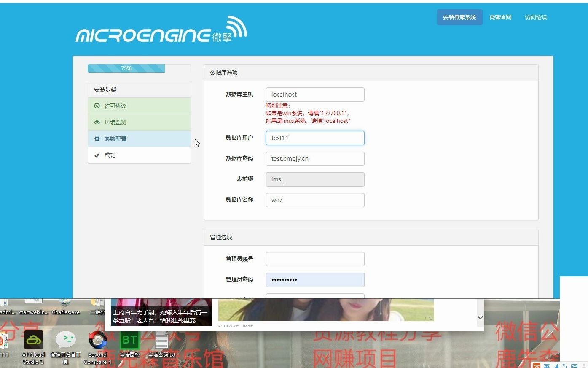
Task: Click the startweixin desktop shortcut
Action: [34, 307]
